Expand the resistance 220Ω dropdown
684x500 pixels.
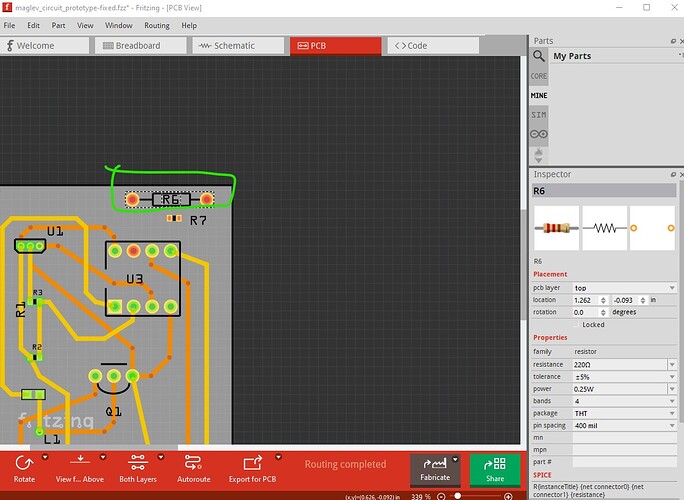point(672,364)
